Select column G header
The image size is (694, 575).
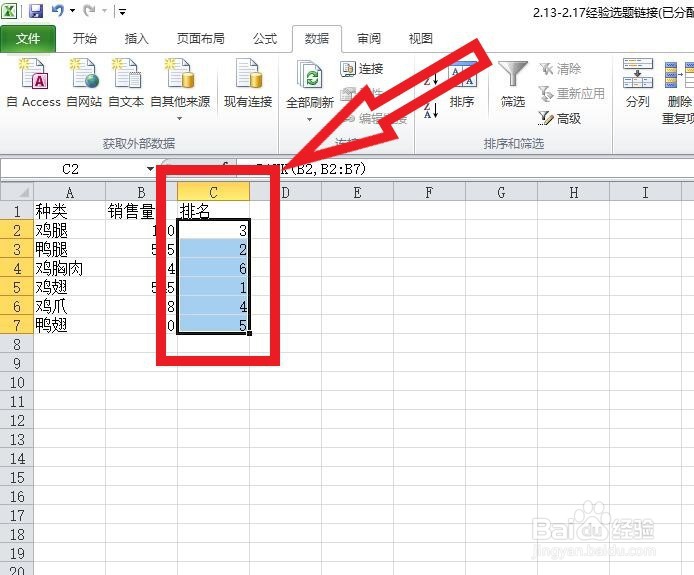tap(501, 193)
